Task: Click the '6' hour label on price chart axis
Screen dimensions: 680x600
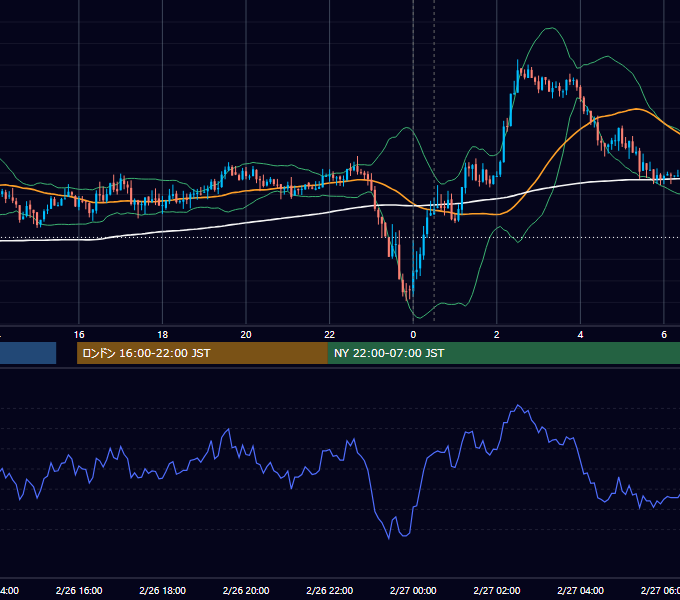Action: (x=664, y=335)
